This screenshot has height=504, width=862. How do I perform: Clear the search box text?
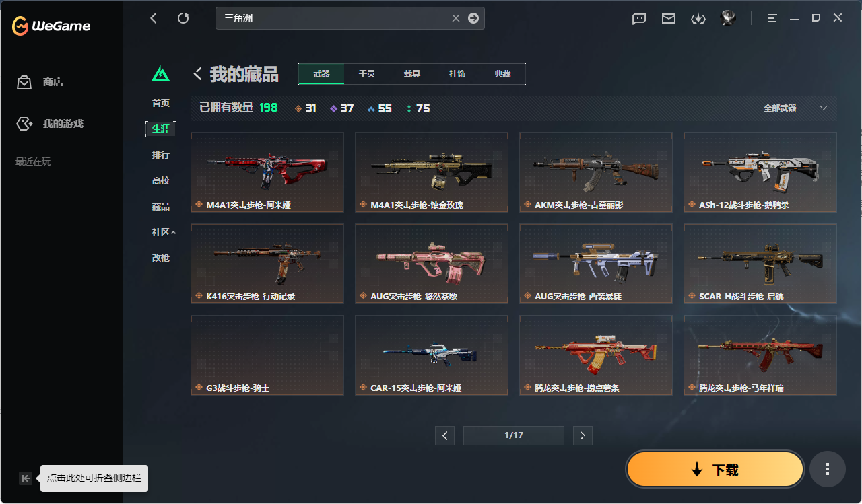coord(456,18)
